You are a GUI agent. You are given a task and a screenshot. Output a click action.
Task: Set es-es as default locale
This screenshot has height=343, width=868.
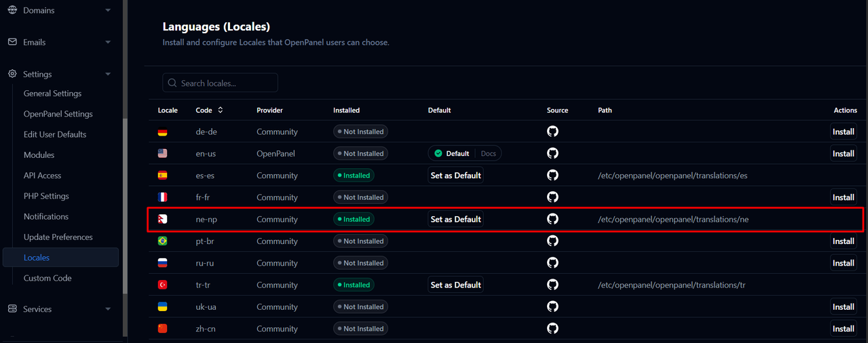[455, 175]
